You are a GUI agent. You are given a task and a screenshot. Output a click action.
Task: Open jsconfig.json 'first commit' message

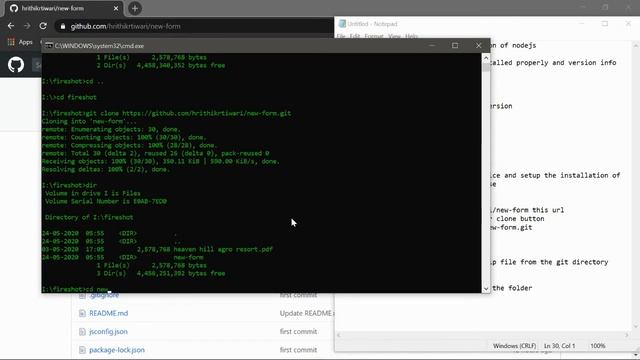(x=298, y=331)
